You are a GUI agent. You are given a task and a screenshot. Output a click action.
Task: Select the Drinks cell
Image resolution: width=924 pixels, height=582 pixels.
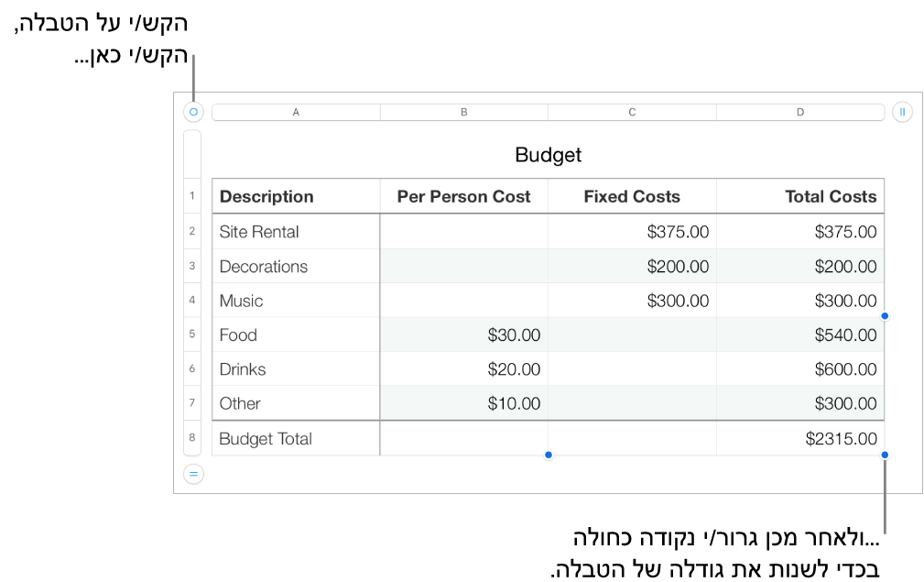[296, 368]
